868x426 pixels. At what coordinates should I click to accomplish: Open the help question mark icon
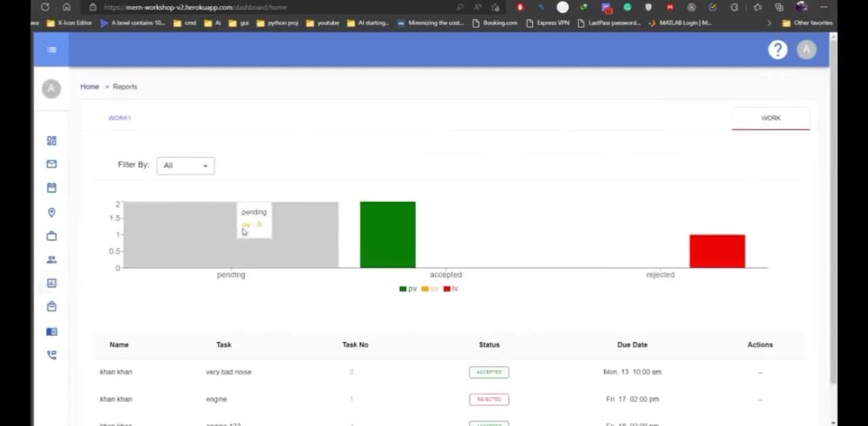tap(778, 49)
